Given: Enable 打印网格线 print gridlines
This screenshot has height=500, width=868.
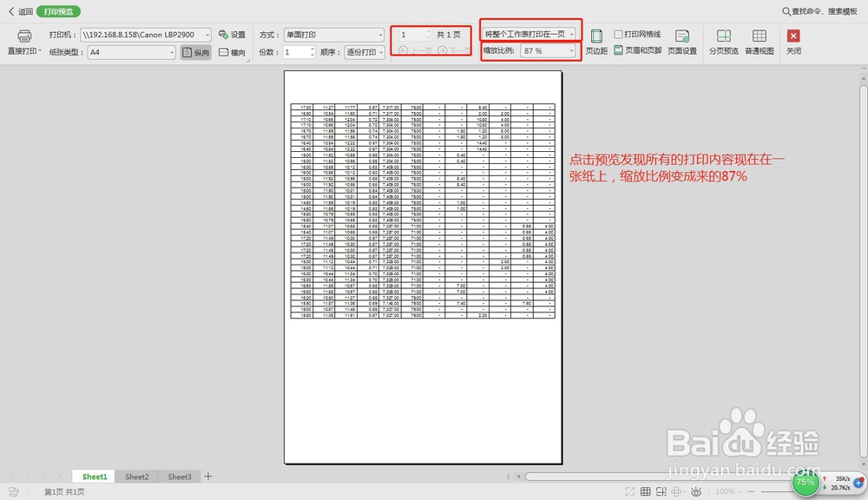Looking at the screenshot, I should (617, 34).
